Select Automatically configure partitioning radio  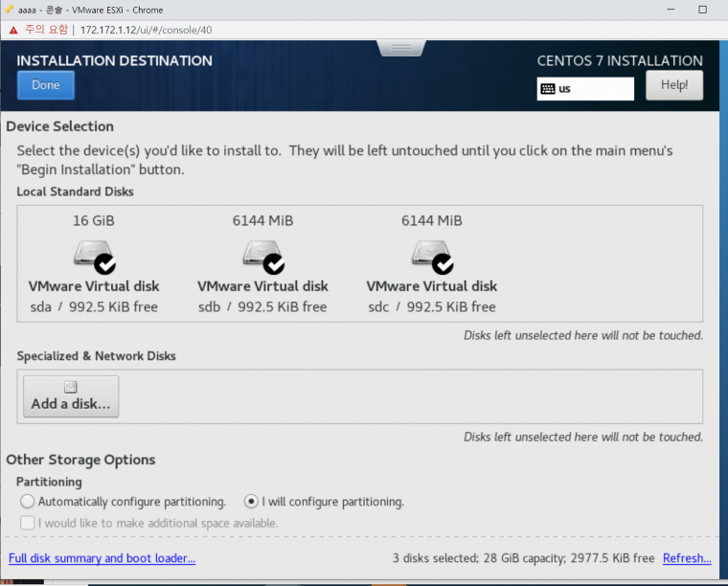(x=28, y=502)
